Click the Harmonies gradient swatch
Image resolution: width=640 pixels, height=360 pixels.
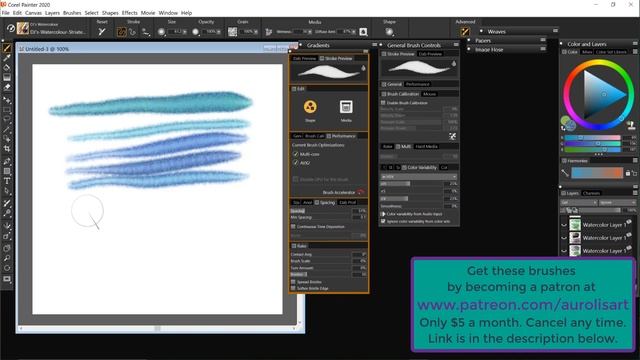tap(597, 173)
